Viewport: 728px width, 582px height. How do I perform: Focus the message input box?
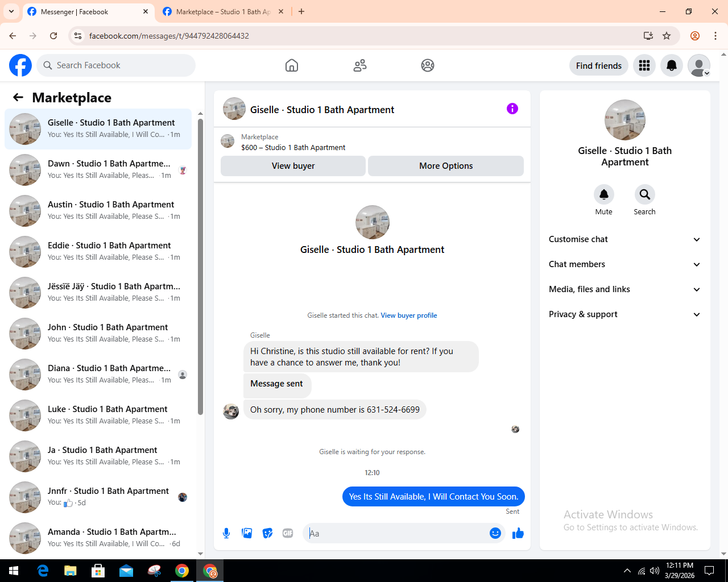(x=397, y=533)
